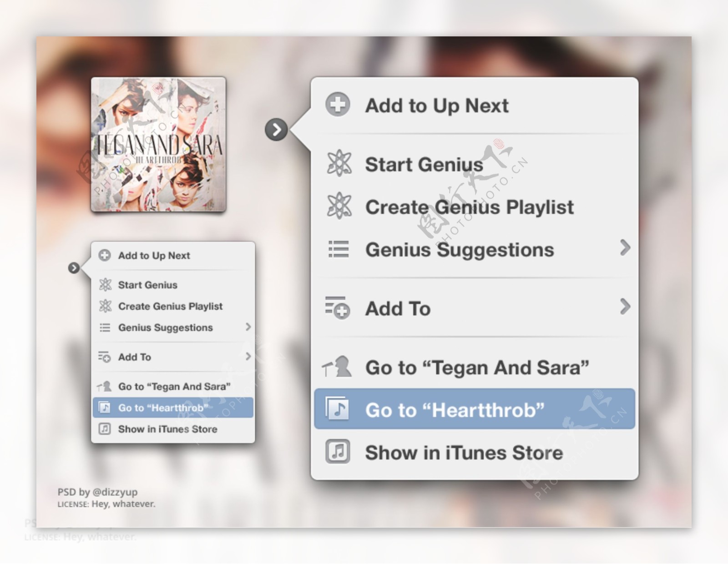
Task: Click the atom icon beside small Create Genius Playlist
Action: pyautogui.click(x=105, y=306)
